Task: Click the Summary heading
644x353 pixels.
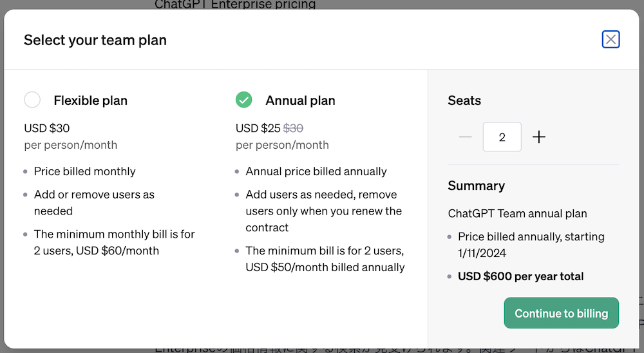Action: click(476, 186)
